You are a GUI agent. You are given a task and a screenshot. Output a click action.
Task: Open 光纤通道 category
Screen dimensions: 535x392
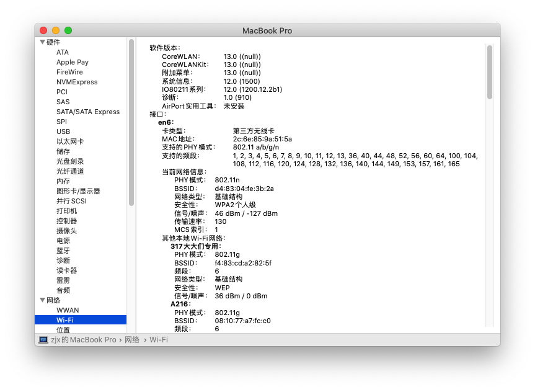click(70, 171)
